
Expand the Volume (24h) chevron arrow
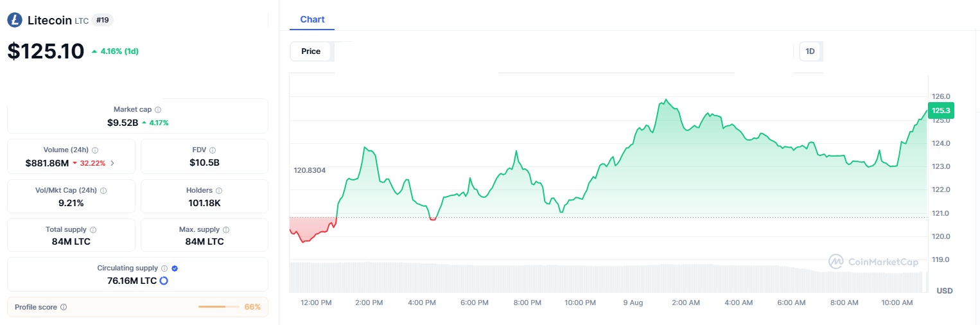(113, 163)
